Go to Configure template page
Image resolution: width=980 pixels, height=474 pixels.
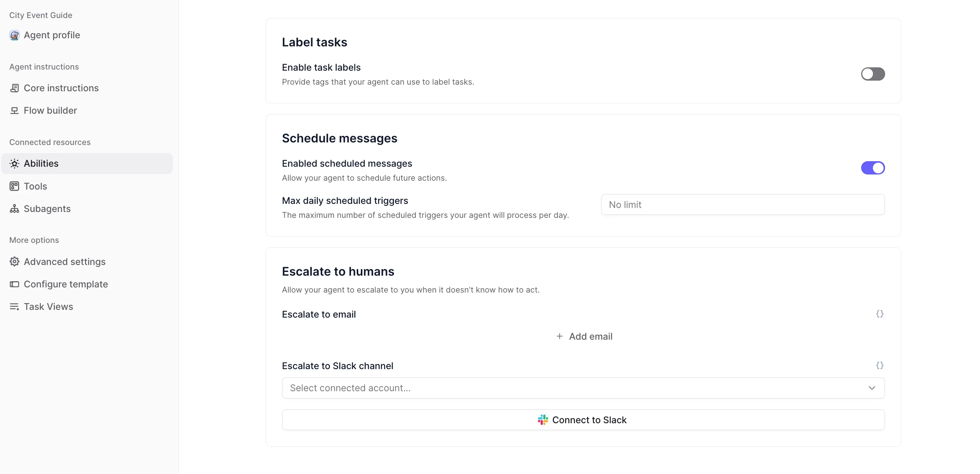point(65,284)
